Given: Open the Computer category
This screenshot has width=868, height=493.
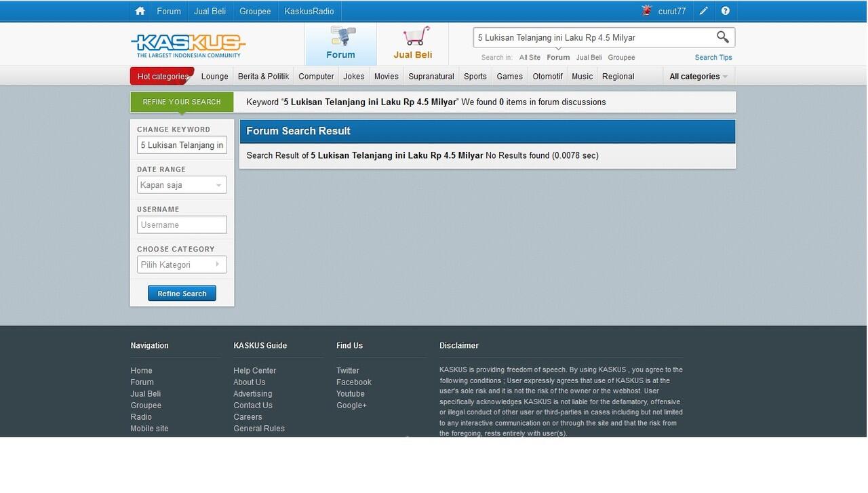Looking at the screenshot, I should 316,76.
